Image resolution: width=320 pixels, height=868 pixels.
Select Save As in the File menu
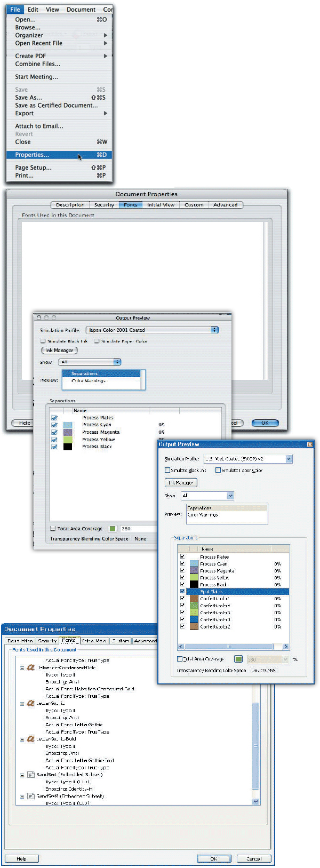coord(60,98)
